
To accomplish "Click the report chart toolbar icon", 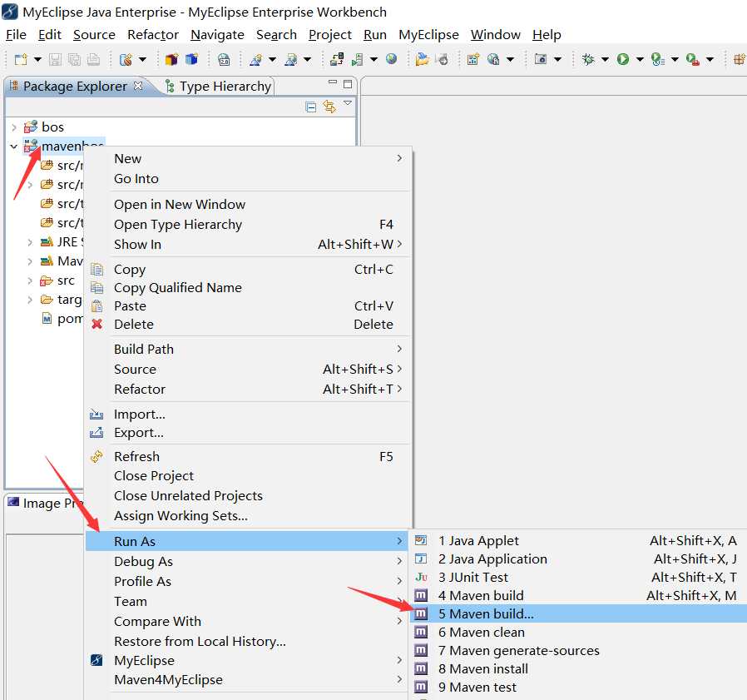I will [x=472, y=59].
